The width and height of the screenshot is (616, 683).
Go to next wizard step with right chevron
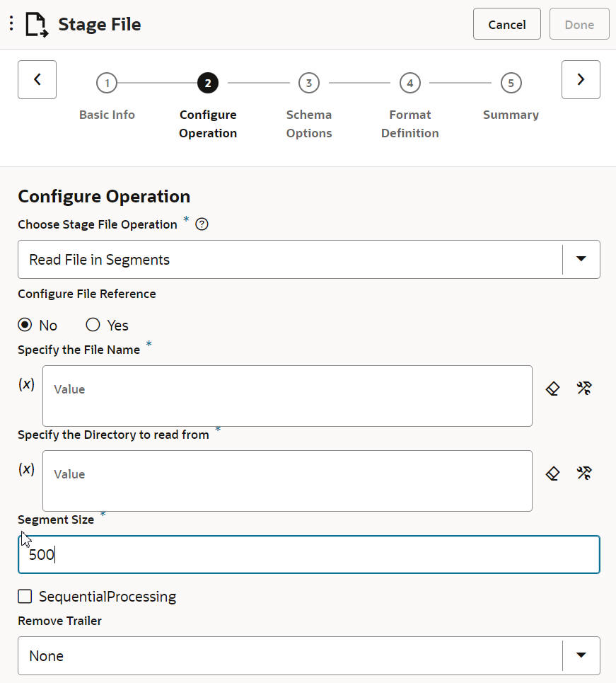(x=581, y=79)
